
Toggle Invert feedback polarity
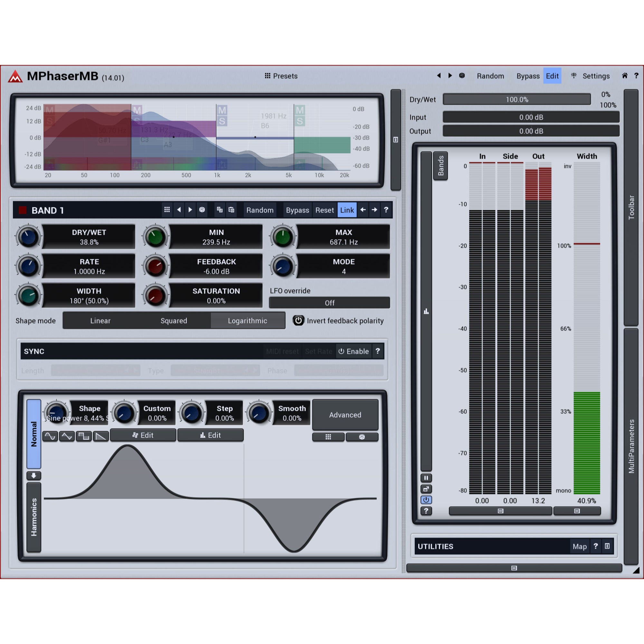(338, 321)
